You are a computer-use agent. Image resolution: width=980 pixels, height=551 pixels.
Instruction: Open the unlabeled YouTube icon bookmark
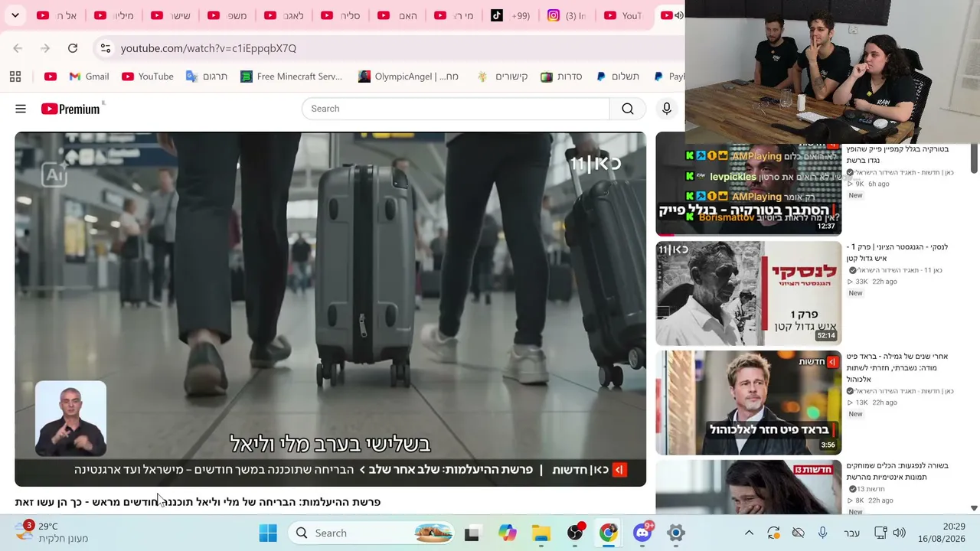point(51,77)
